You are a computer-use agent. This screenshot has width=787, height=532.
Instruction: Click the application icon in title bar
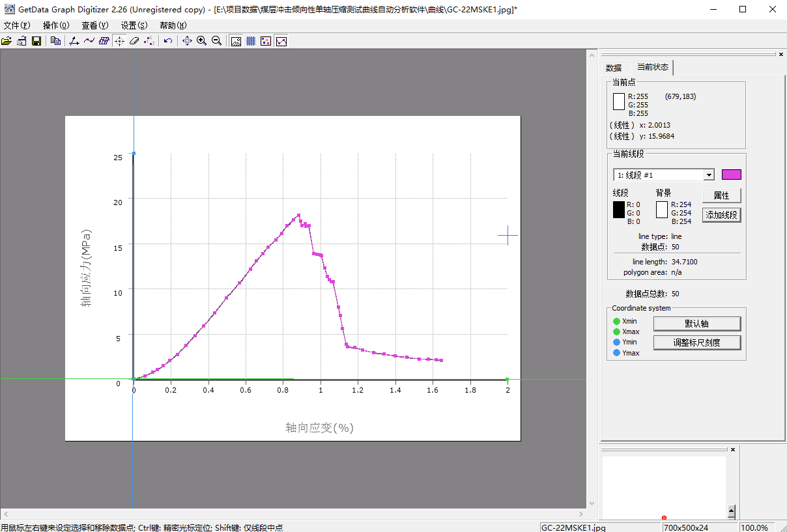click(x=8, y=9)
